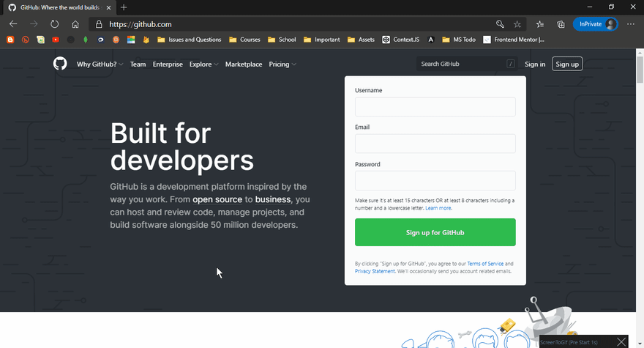The height and width of the screenshot is (348, 644).
Task: Open the Firebase bookmark icon
Action: pos(146,40)
